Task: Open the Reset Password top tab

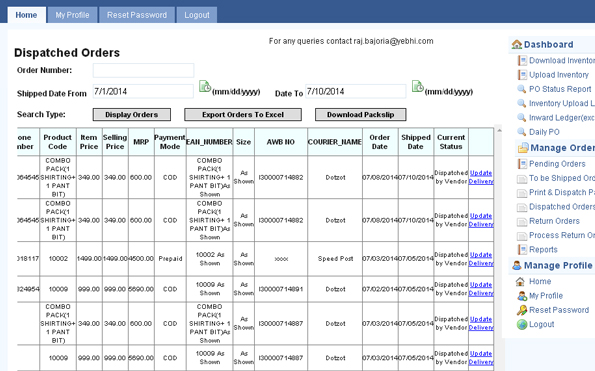Action: (x=137, y=15)
